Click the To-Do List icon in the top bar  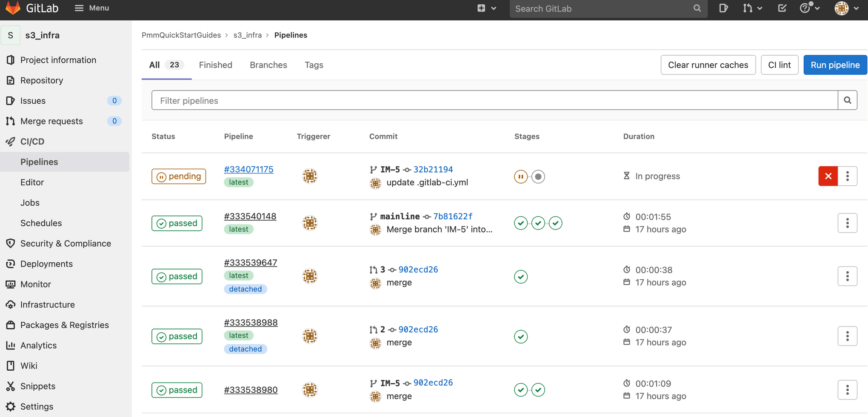[782, 8]
